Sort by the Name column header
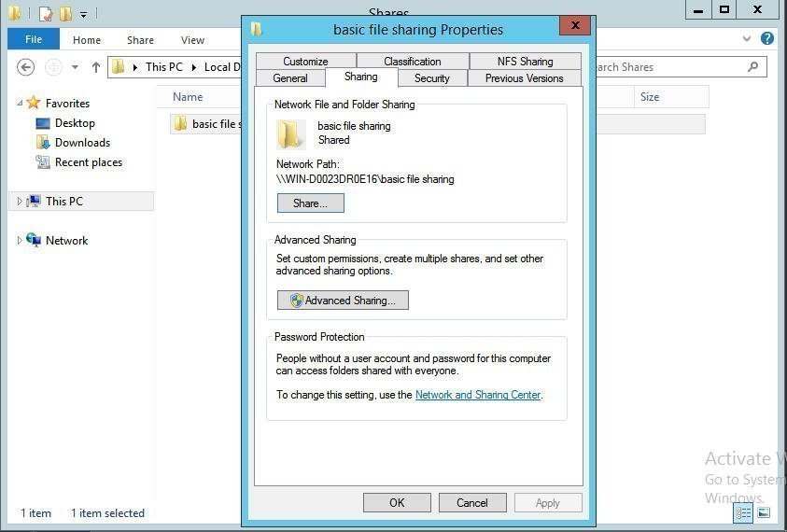 [x=188, y=97]
